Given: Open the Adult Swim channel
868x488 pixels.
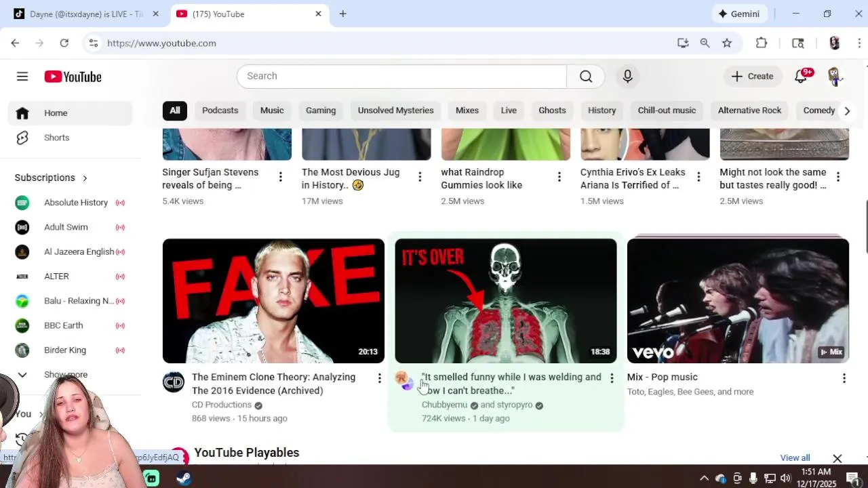Looking at the screenshot, I should (x=71, y=227).
